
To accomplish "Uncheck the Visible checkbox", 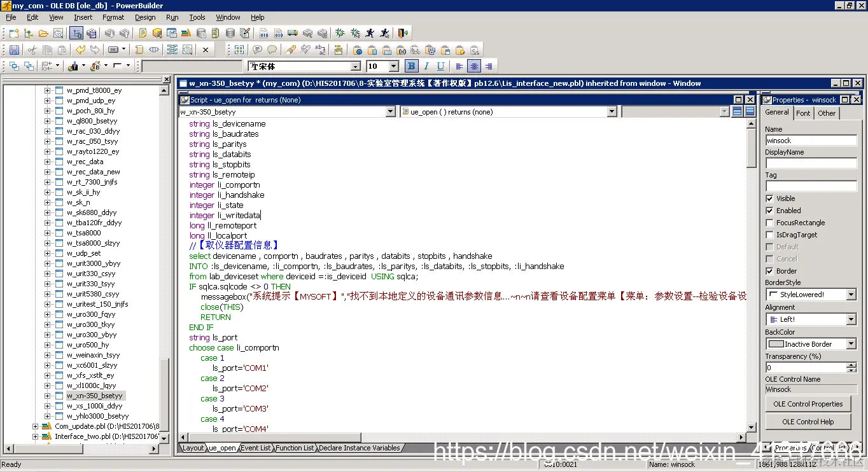I will pyautogui.click(x=769, y=198).
